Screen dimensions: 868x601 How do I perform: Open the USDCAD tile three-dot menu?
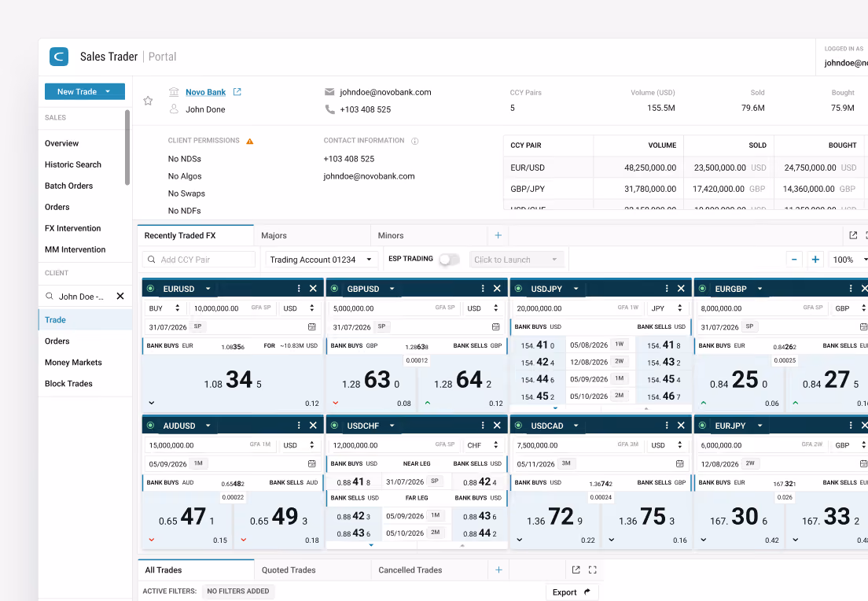(667, 426)
